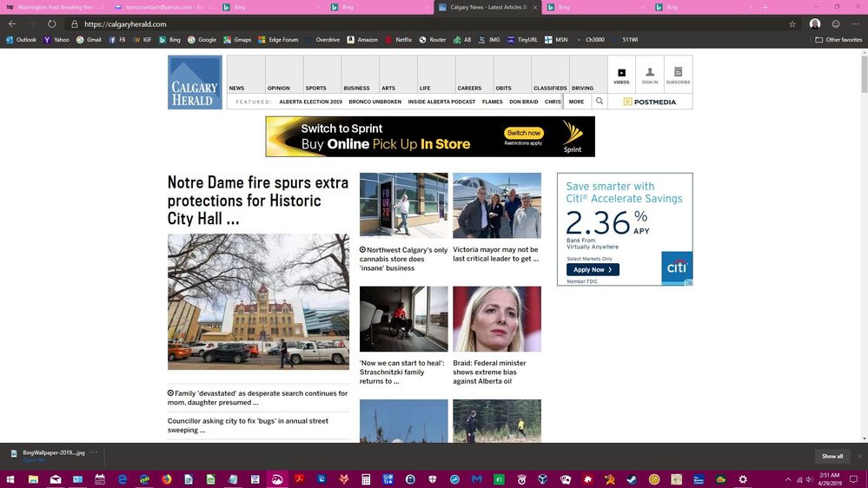Click the smiley feedback icon
Screen dimensions: 868x488
(x=835, y=23)
